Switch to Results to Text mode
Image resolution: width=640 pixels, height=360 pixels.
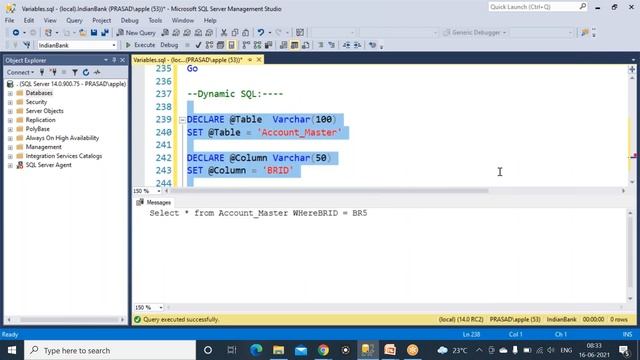point(283,45)
